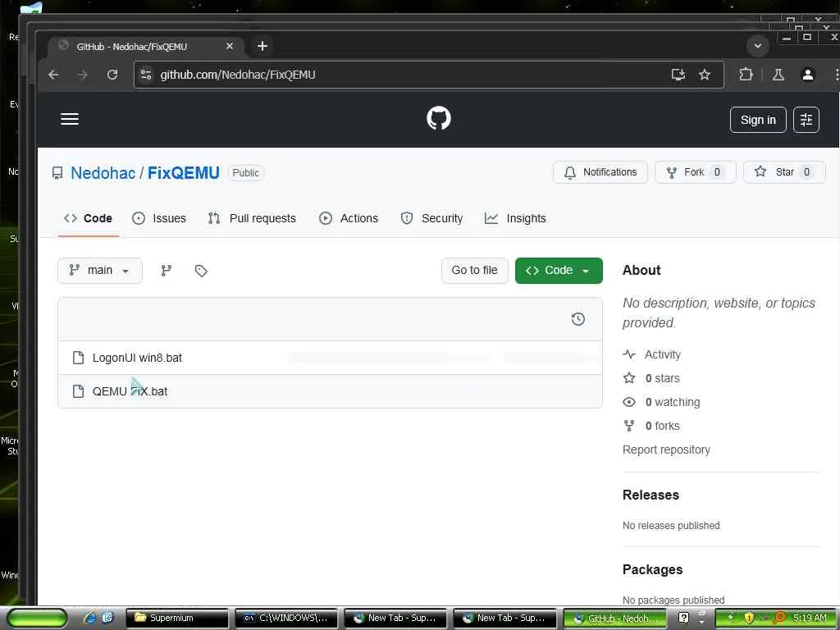Image resolution: width=840 pixels, height=630 pixels.
Task: View branches icon next to main
Action: [166, 271]
